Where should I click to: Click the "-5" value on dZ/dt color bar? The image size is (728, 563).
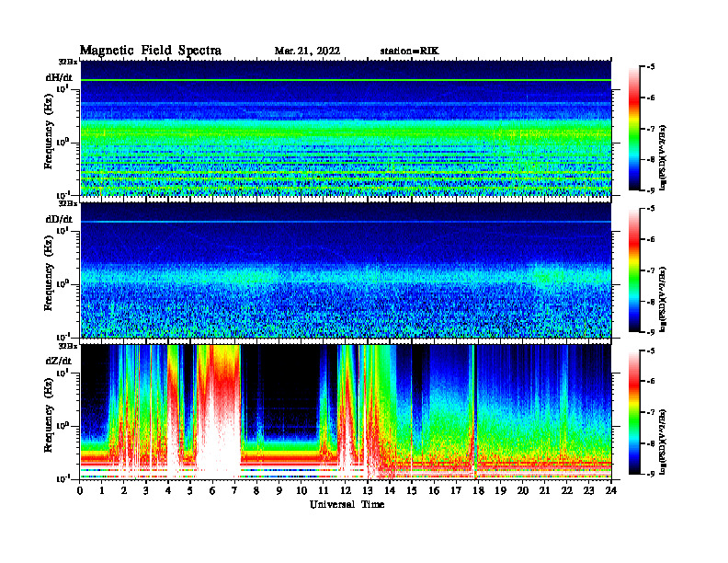651,350
